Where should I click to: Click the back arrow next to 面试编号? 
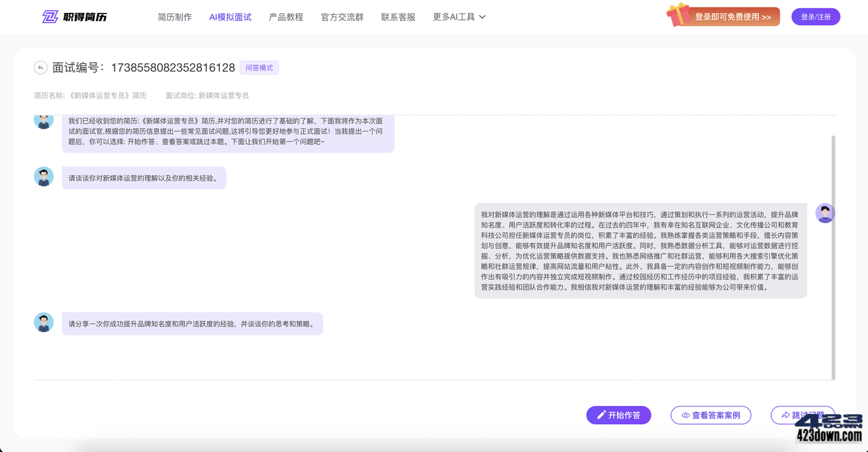click(41, 67)
